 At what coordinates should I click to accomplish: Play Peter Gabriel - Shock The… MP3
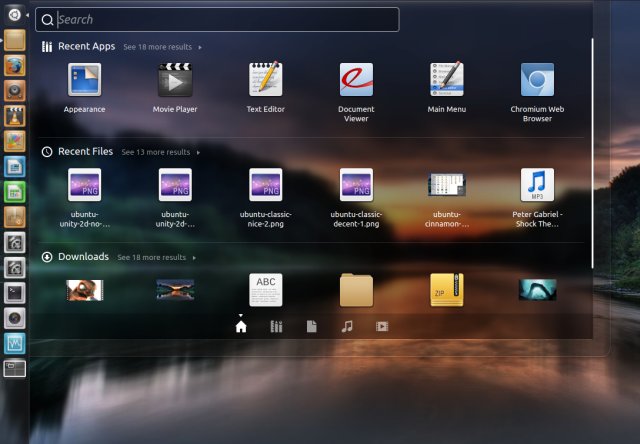point(538,185)
